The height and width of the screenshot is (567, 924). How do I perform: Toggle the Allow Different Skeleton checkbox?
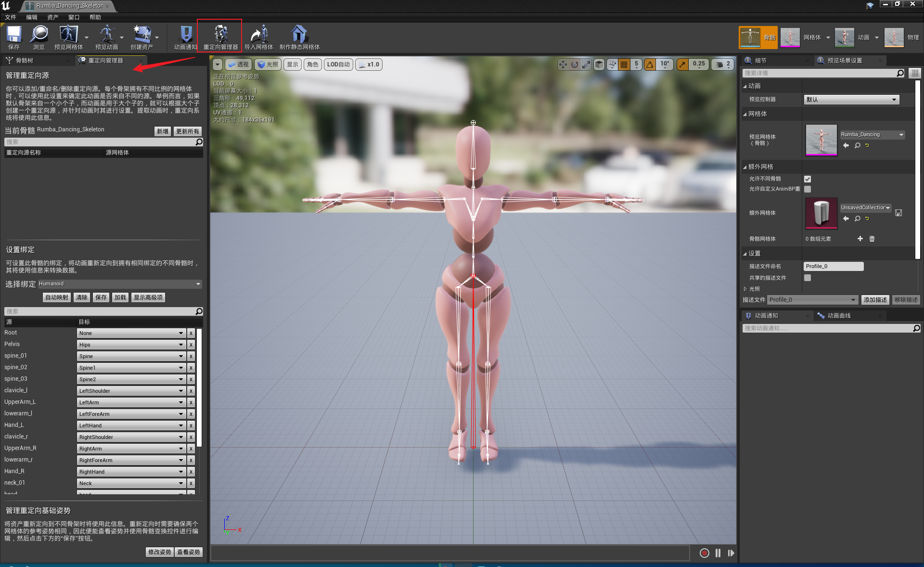(808, 179)
